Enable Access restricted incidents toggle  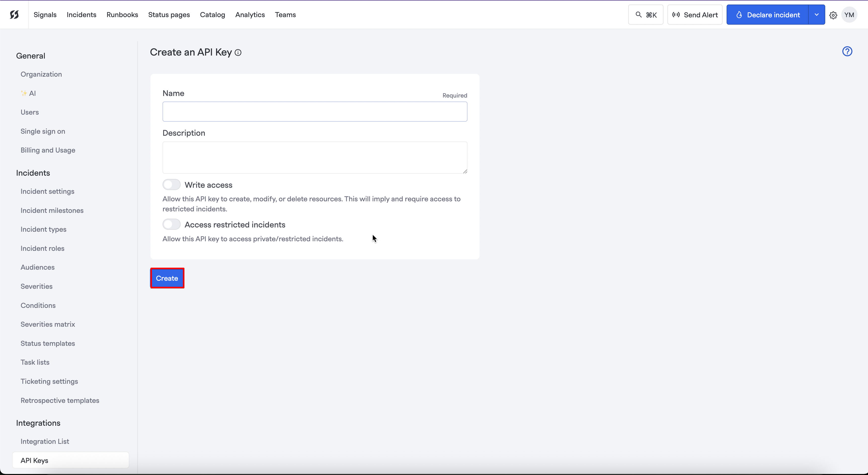[172, 224]
